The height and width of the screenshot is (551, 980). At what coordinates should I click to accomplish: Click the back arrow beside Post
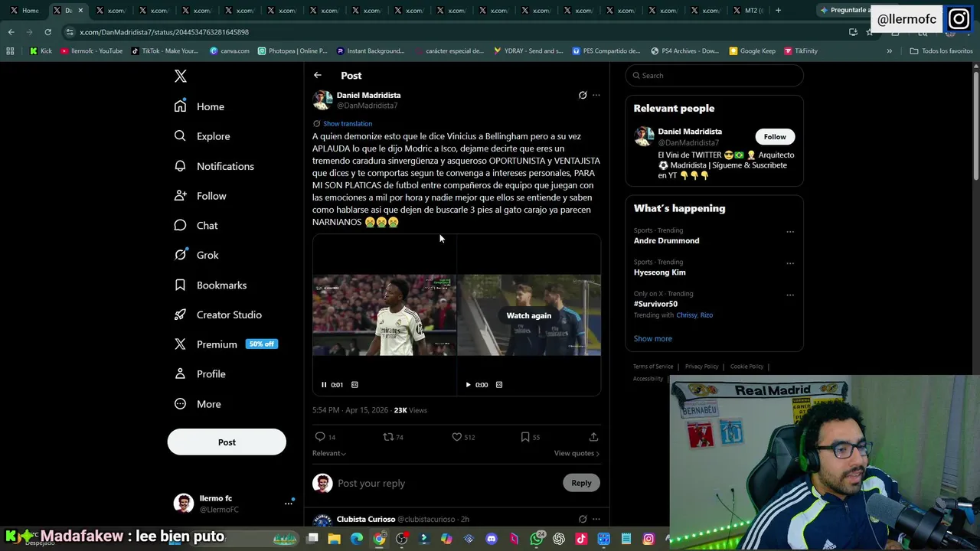pyautogui.click(x=318, y=75)
